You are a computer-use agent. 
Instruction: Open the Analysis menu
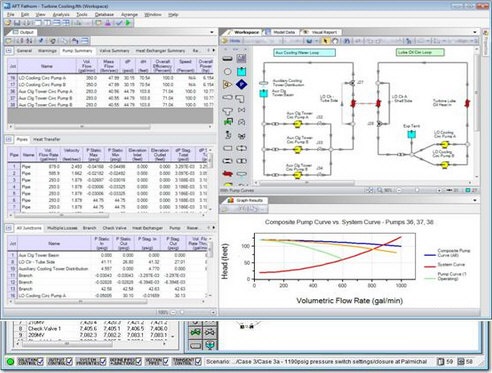(61, 15)
